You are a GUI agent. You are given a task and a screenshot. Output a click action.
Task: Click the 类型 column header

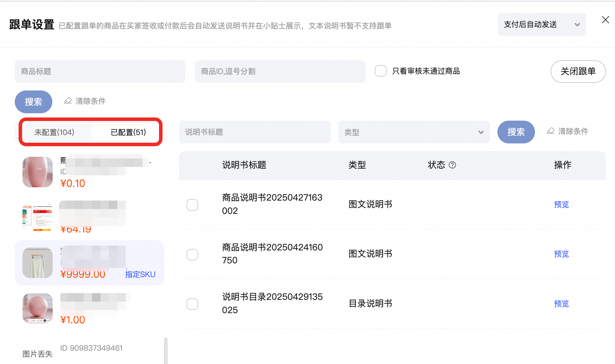(357, 165)
